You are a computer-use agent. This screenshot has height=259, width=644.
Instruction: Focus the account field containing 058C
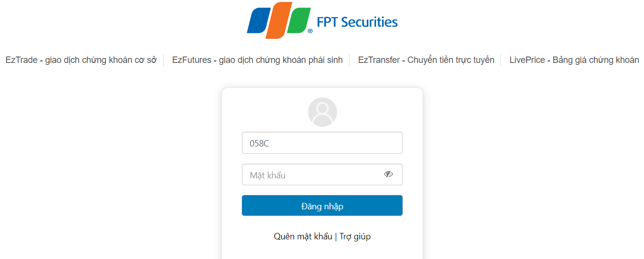(322, 143)
